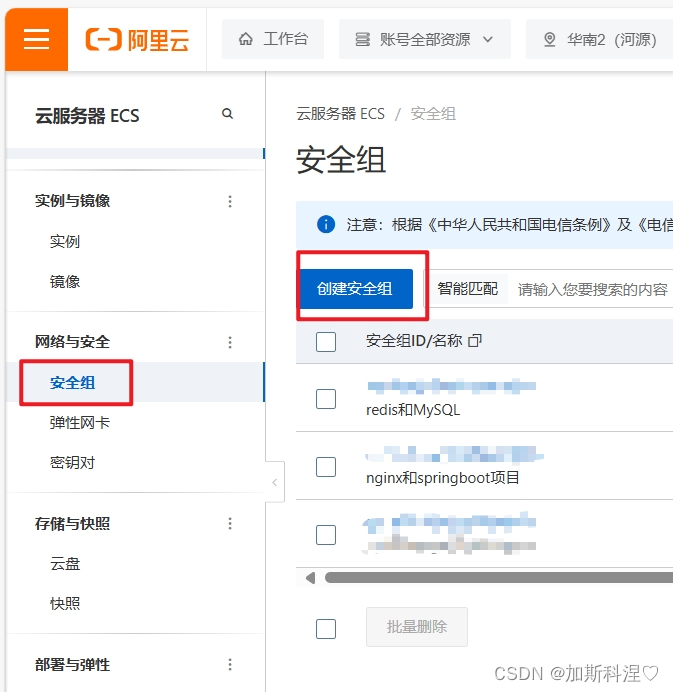This screenshot has height=692, width=673.
Task: Click the 部署与弹性 section heading
Action: (x=72, y=665)
